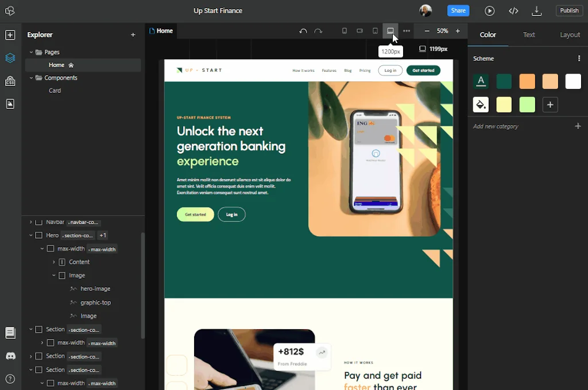The height and width of the screenshot is (390, 588).
Task: Click the Preview play icon
Action: coord(489,11)
